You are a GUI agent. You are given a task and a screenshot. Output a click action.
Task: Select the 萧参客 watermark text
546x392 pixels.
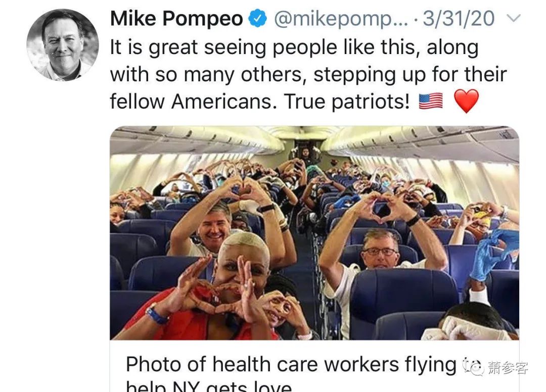[x=508, y=368]
